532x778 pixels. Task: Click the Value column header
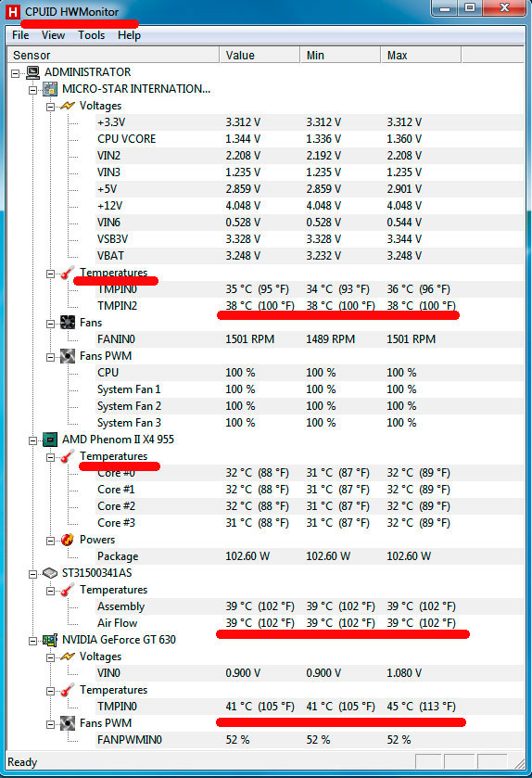coord(260,55)
